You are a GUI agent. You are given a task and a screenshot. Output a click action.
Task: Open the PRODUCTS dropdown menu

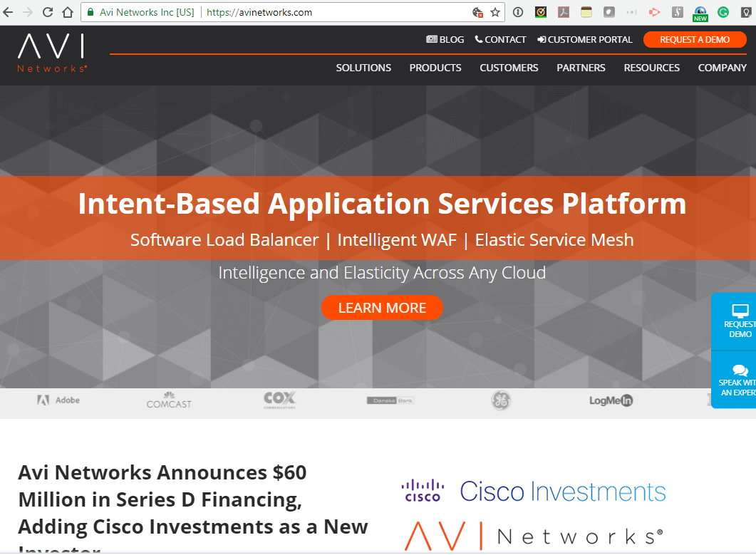pyautogui.click(x=435, y=68)
